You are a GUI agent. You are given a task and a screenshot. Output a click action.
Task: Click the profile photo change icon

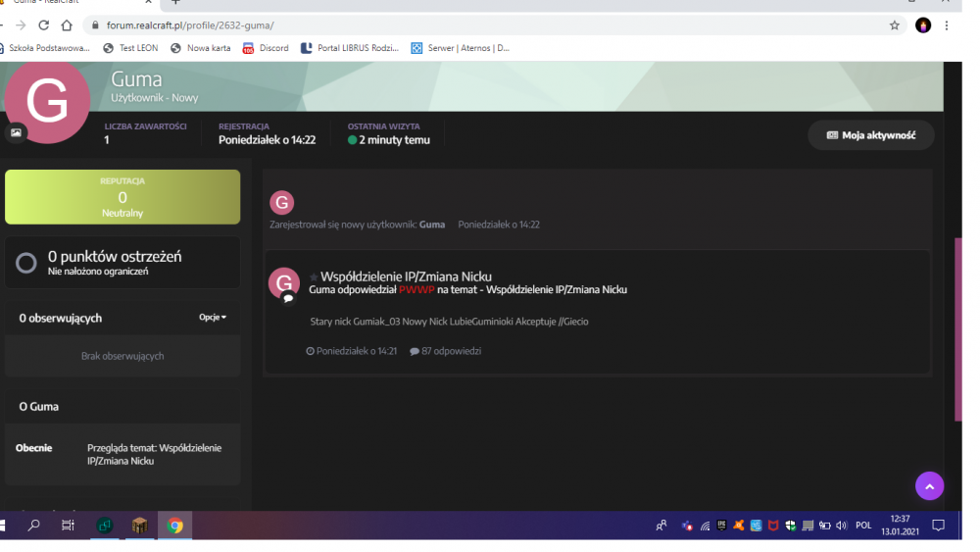pos(16,132)
